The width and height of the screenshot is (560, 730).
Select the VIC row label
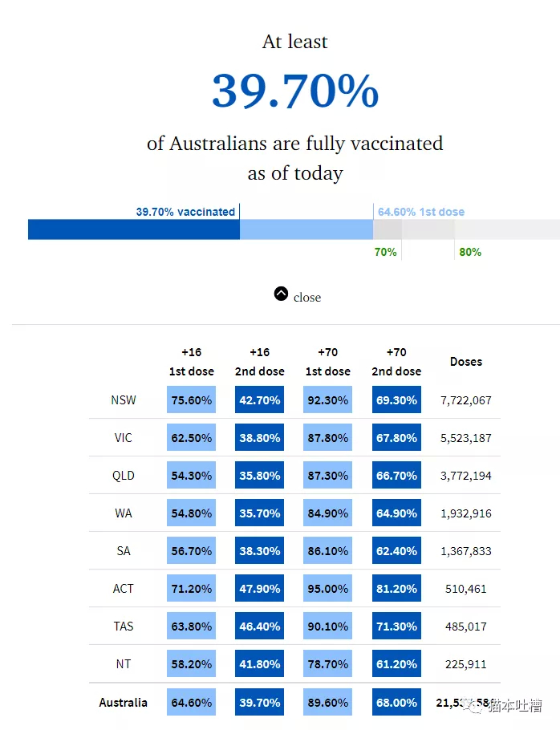tap(124, 438)
